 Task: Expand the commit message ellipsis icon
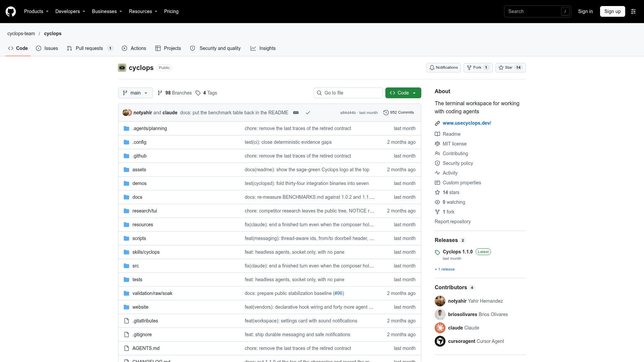click(296, 113)
